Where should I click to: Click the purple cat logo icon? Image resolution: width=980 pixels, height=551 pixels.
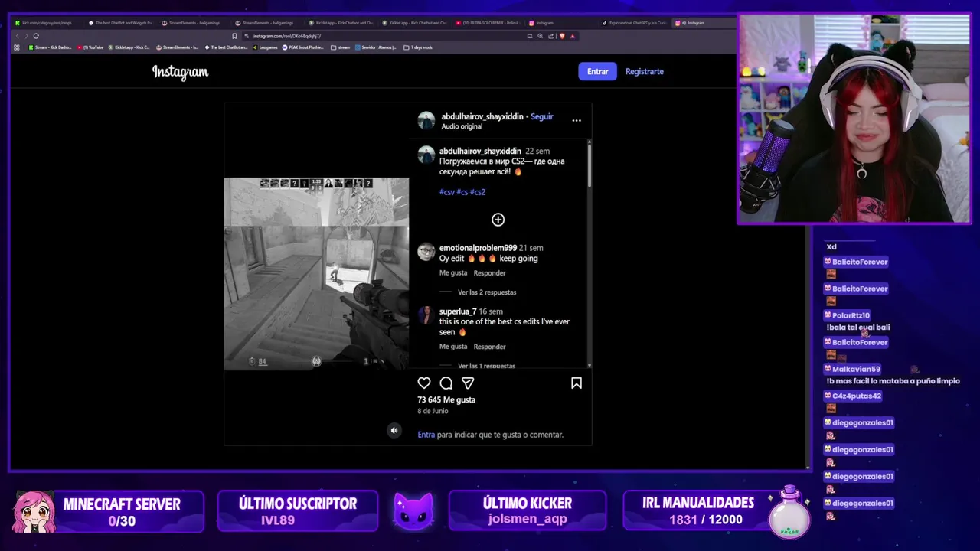[413, 511]
